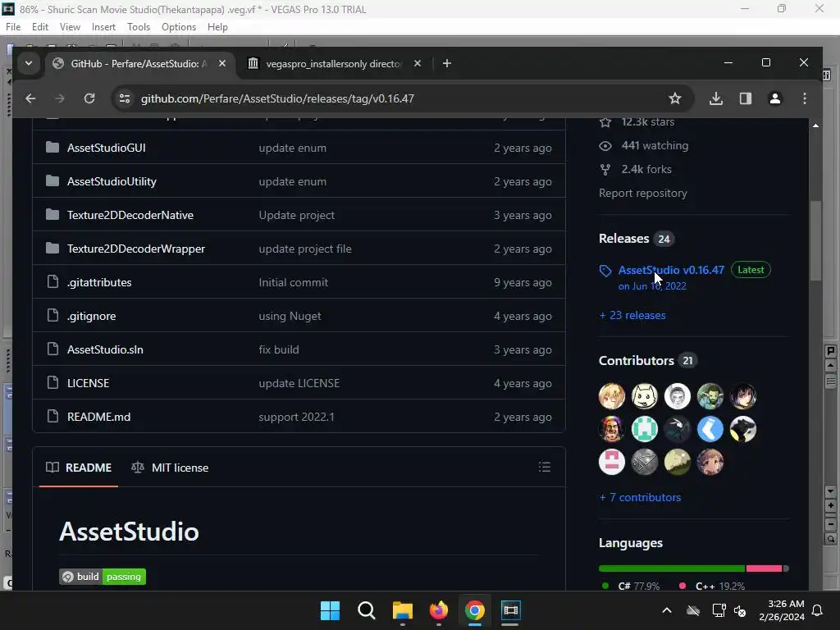The image size is (840, 630).
Task: Toggle Chrome side panel icon
Action: pyautogui.click(x=745, y=98)
